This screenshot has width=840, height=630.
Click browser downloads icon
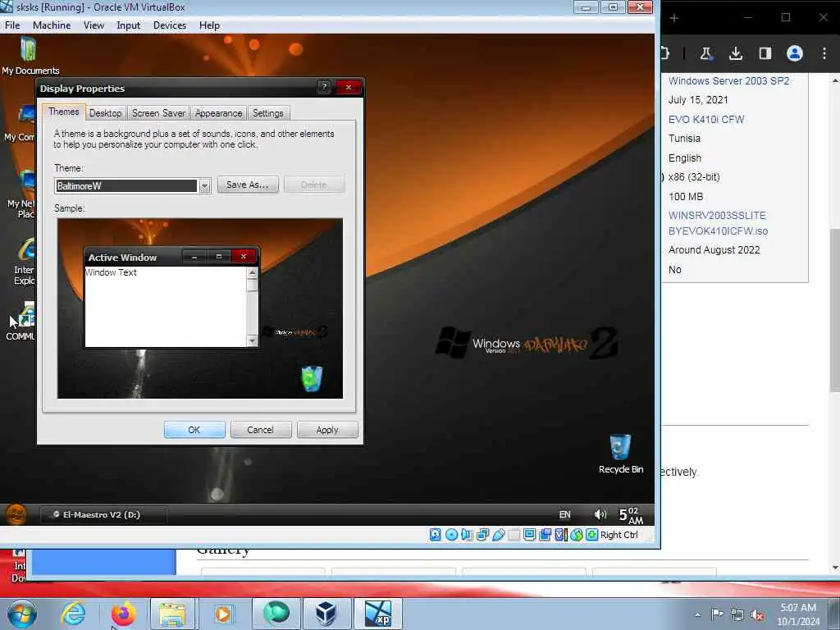[x=736, y=53]
